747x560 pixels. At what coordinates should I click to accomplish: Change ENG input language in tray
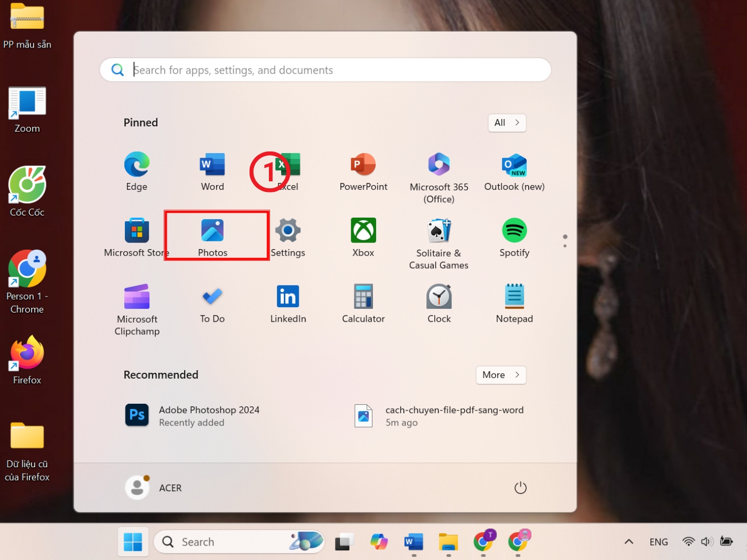coord(658,542)
